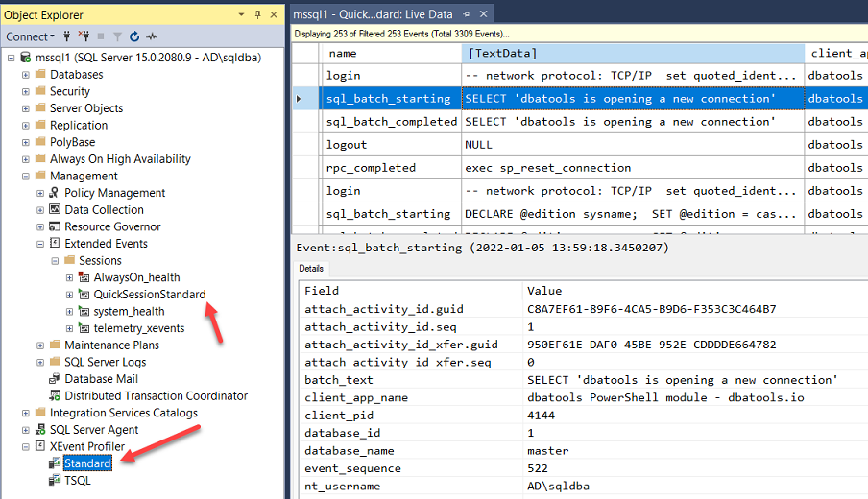This screenshot has height=499, width=868.
Task: Collapse the mssql1 server node
Action: [x=12, y=58]
